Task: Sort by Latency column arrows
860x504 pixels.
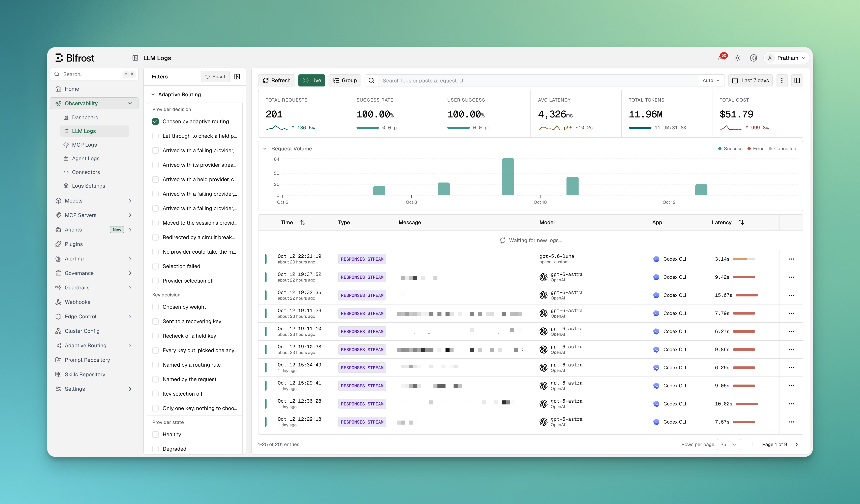Action: tap(741, 222)
